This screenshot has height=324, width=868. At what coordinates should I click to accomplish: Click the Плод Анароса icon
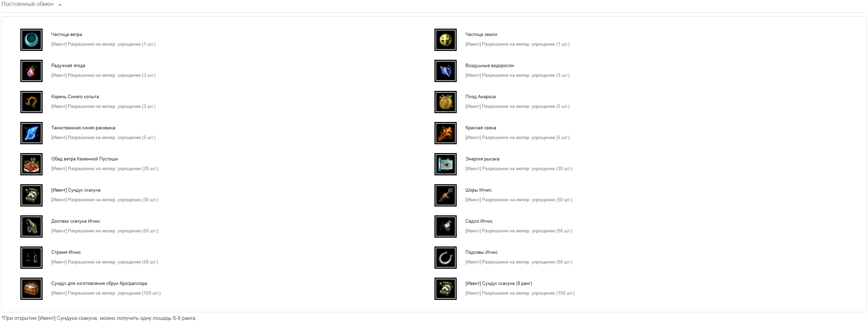[446, 102]
